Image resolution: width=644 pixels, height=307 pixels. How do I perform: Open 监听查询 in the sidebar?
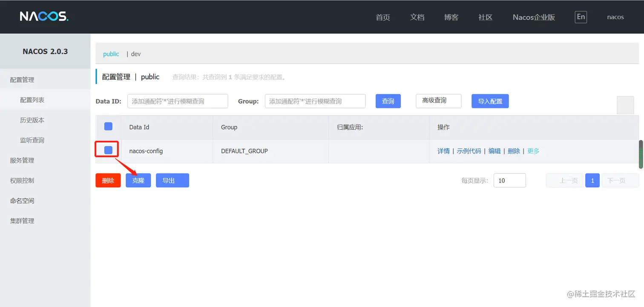pos(45,140)
